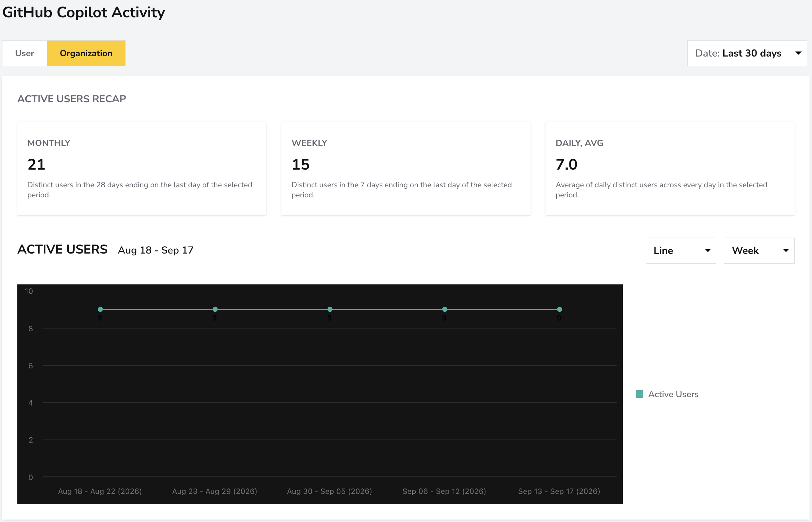The image size is (812, 522).
Task: Open the Date: Last 30 days dropdown
Action: click(747, 53)
